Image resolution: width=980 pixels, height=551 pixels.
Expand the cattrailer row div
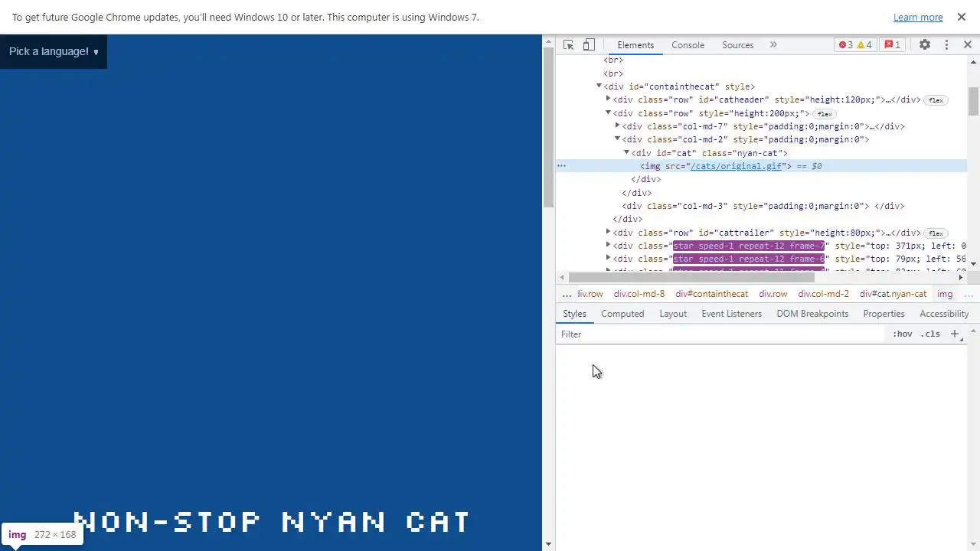coord(609,233)
